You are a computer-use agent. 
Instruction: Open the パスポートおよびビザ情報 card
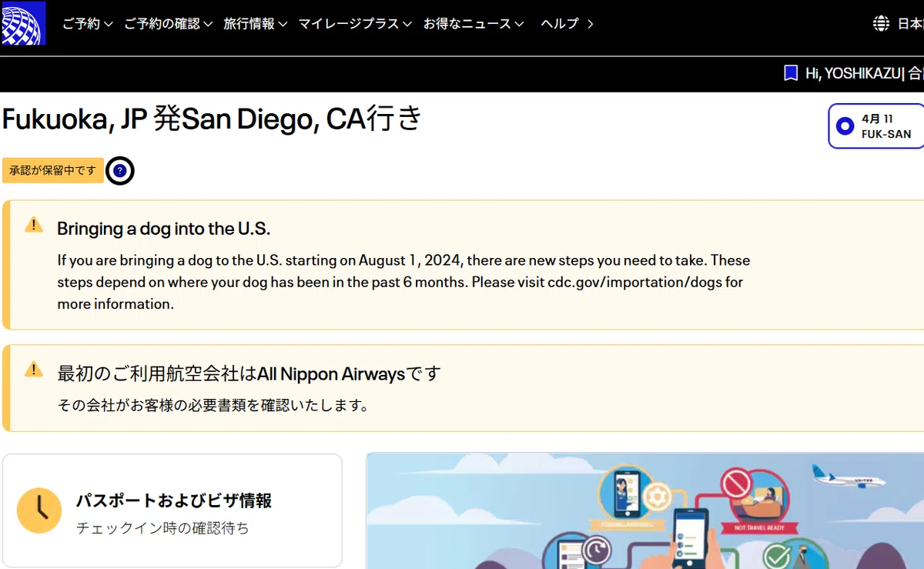172,510
